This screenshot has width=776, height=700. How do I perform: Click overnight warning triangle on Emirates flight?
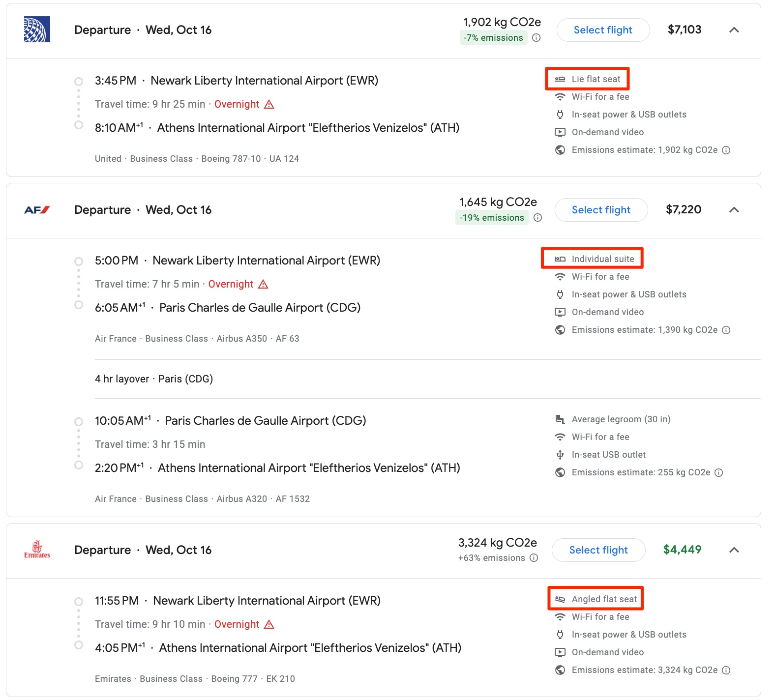pyautogui.click(x=269, y=624)
